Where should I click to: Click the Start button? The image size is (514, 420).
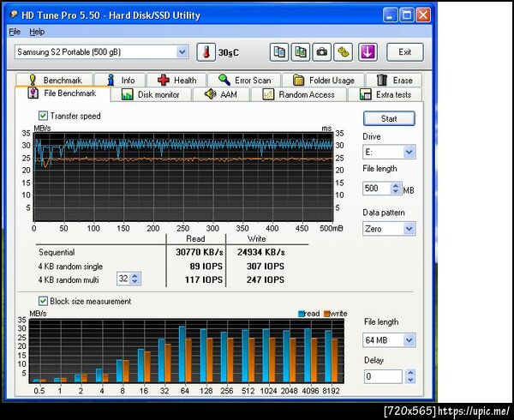coord(389,118)
